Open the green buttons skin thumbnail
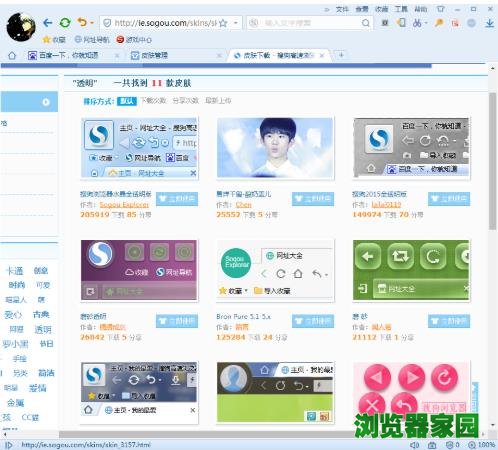Screen dimensions: 498x450 [411, 270]
